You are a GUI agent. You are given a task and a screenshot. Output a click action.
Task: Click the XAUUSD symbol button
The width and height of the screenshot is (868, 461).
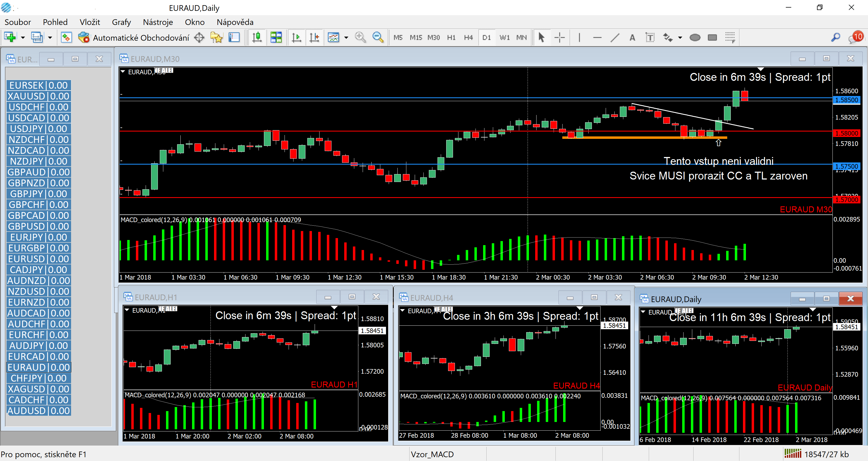pos(39,96)
